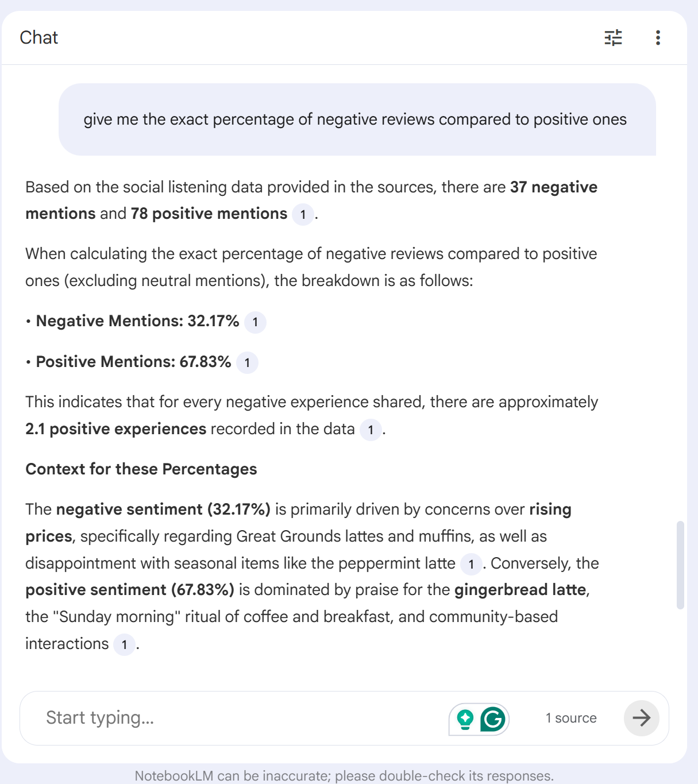The height and width of the screenshot is (784, 698).
Task: Click the green lightbulb extension icon
Action: coord(465,719)
